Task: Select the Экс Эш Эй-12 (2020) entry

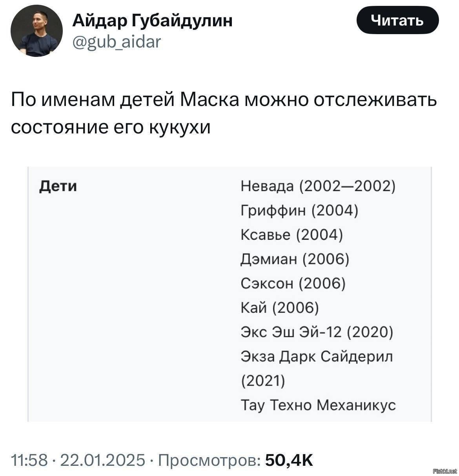Action: [x=317, y=332]
